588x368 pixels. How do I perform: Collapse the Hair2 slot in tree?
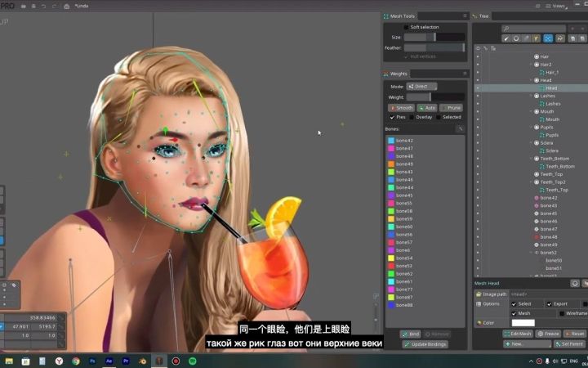click(x=532, y=65)
